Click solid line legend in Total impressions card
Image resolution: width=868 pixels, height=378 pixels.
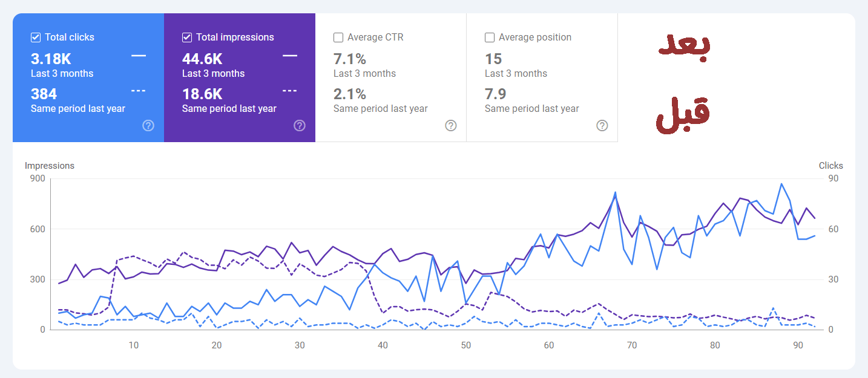point(290,56)
